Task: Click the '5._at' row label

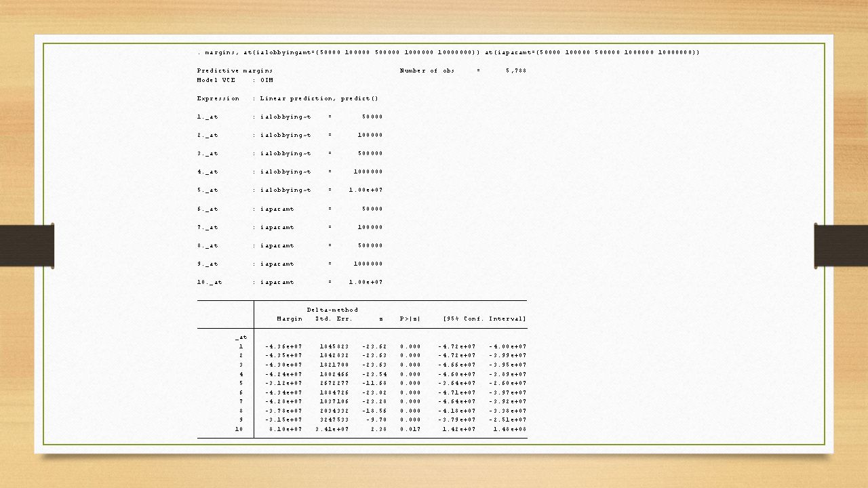Action: coord(208,190)
